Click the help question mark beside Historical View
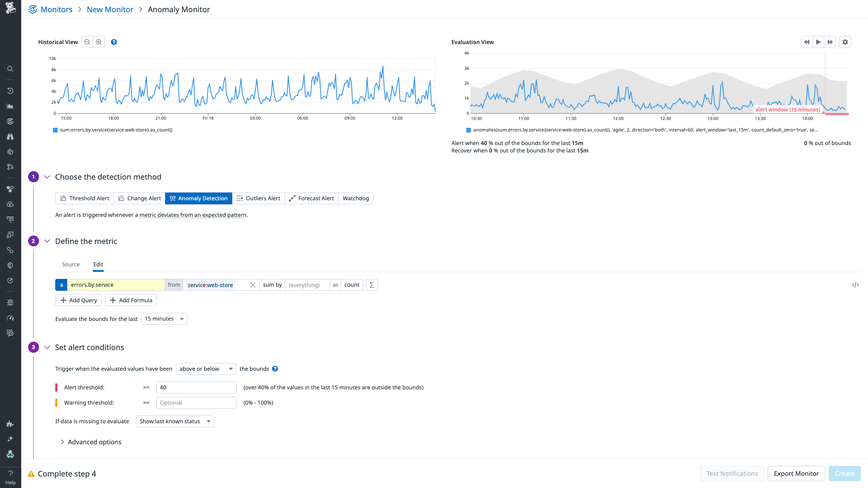 tap(114, 42)
